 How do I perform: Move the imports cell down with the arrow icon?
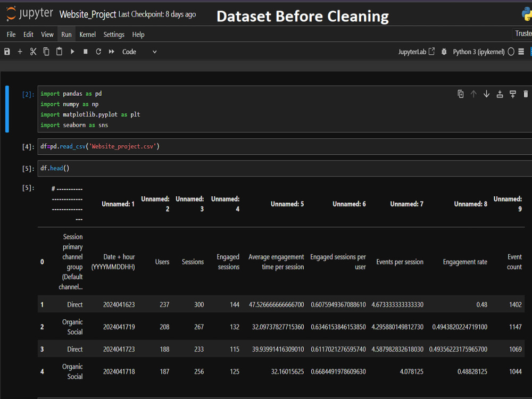pos(487,94)
